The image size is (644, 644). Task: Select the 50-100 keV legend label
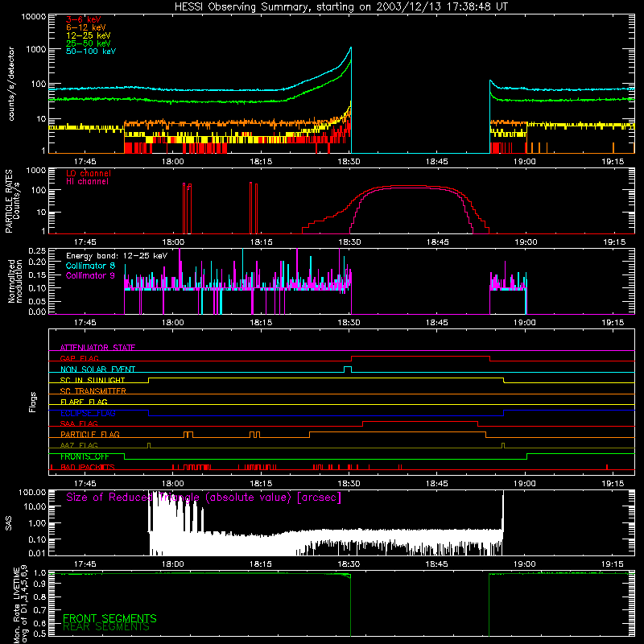[90, 52]
